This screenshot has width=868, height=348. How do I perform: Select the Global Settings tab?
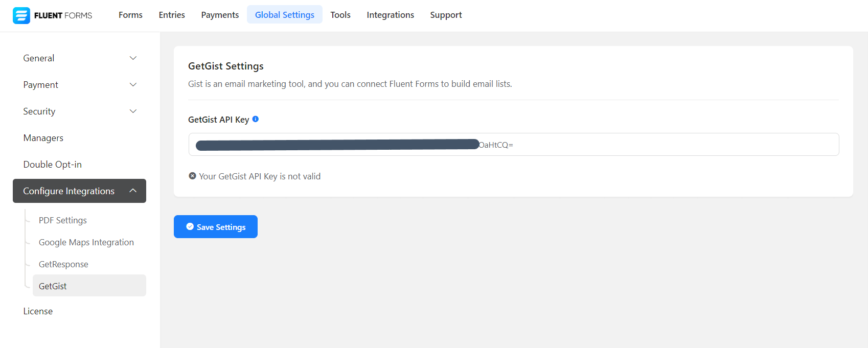pyautogui.click(x=285, y=15)
